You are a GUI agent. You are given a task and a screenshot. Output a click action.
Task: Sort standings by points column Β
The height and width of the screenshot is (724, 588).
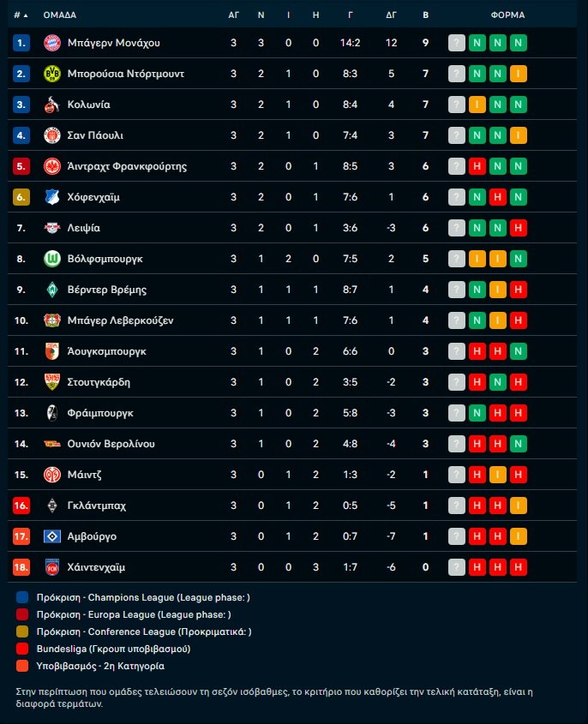426,15
